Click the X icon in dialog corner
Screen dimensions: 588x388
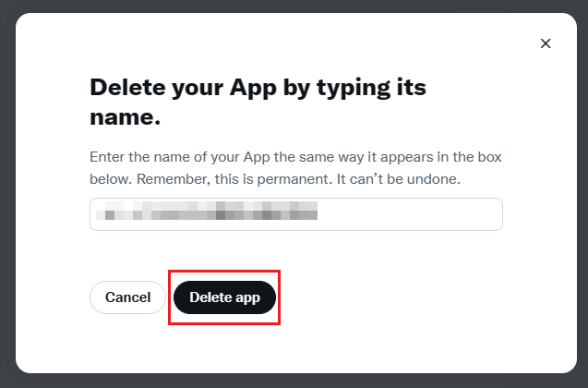[x=546, y=43]
